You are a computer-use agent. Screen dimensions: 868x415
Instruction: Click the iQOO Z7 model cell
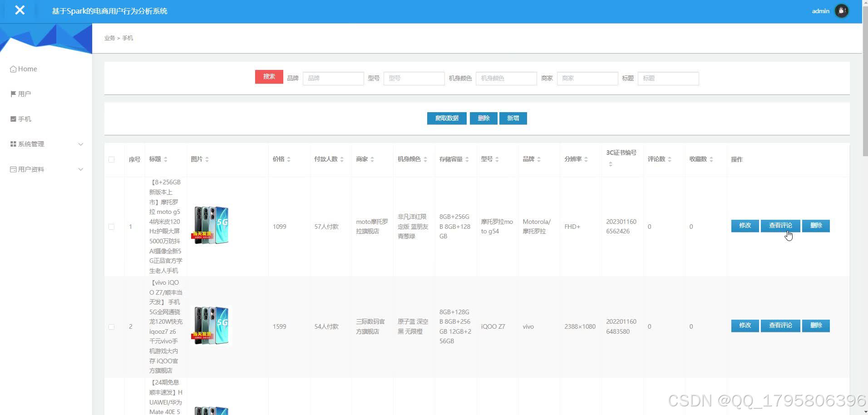point(493,326)
